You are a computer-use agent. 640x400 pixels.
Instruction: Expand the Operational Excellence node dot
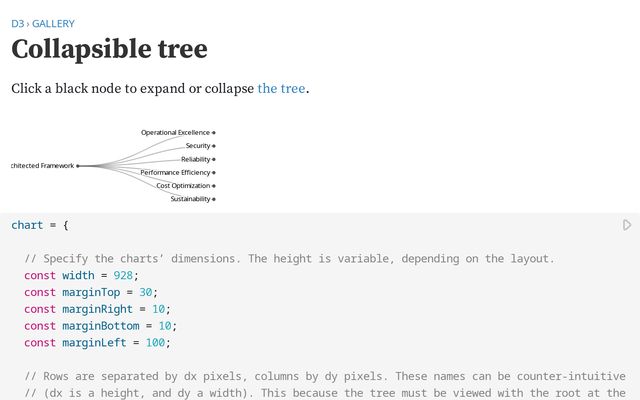pos(214,132)
